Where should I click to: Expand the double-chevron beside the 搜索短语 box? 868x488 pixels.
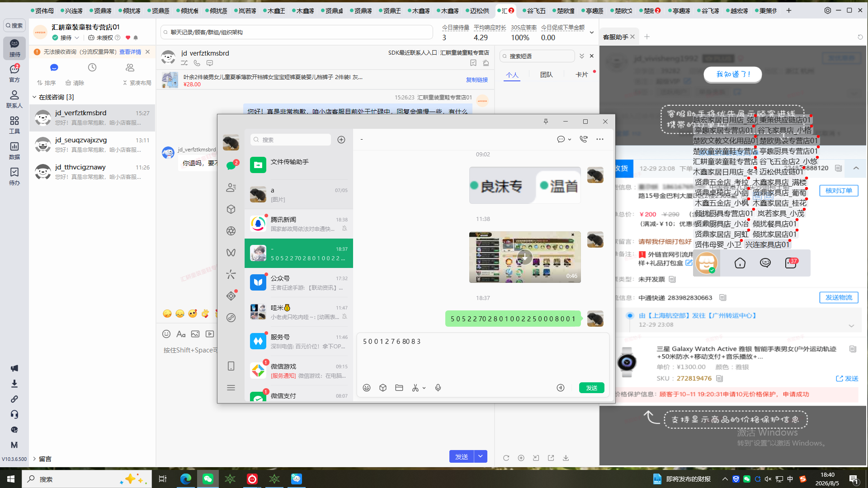[x=582, y=56]
